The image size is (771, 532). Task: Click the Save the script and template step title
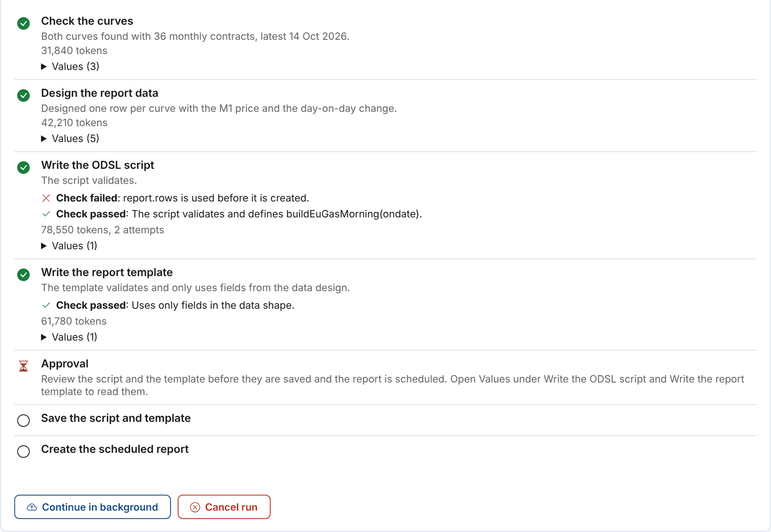116,418
